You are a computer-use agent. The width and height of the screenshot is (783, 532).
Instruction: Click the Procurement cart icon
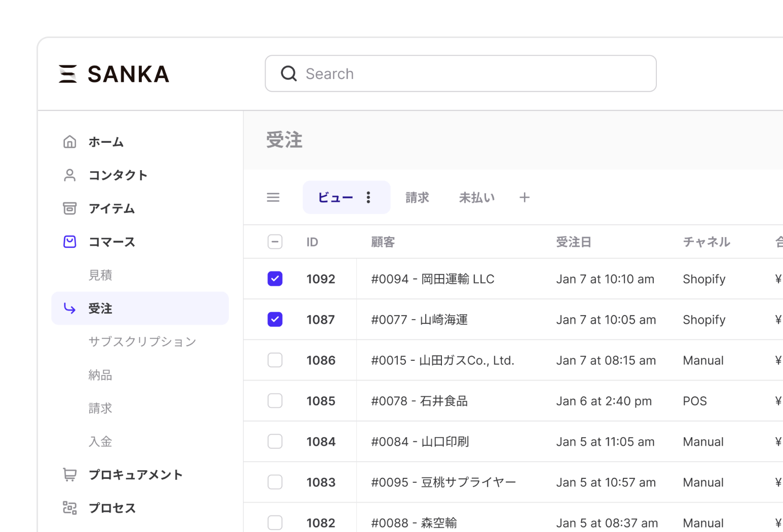69,475
